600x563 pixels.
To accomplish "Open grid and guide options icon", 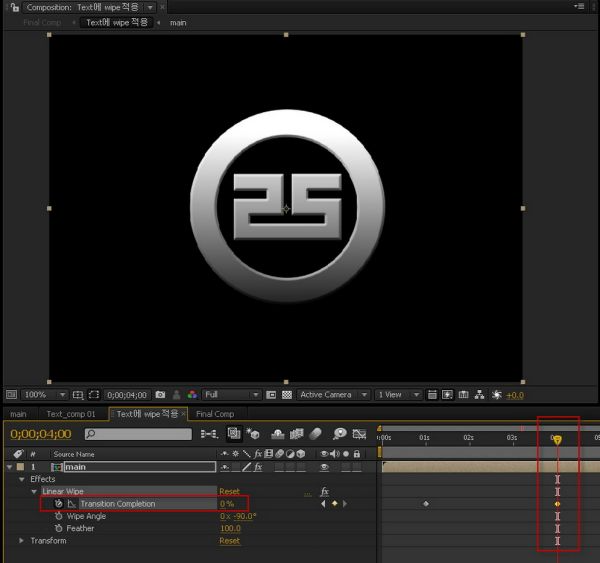I will [78, 395].
